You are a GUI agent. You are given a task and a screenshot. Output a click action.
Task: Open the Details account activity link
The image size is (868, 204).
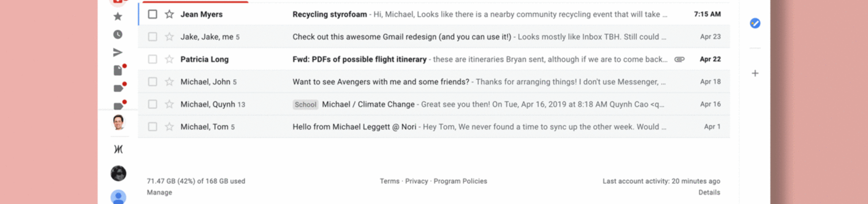click(x=709, y=192)
